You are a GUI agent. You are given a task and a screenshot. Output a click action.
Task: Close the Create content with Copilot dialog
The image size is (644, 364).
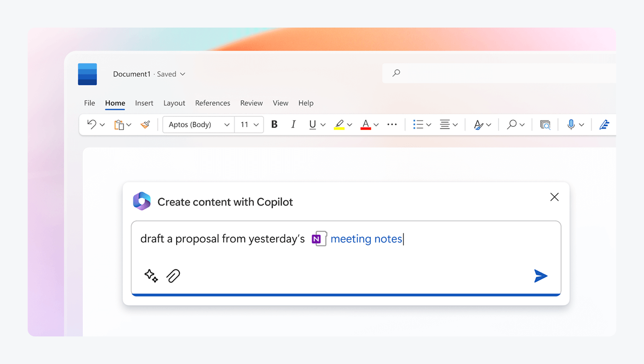554,197
